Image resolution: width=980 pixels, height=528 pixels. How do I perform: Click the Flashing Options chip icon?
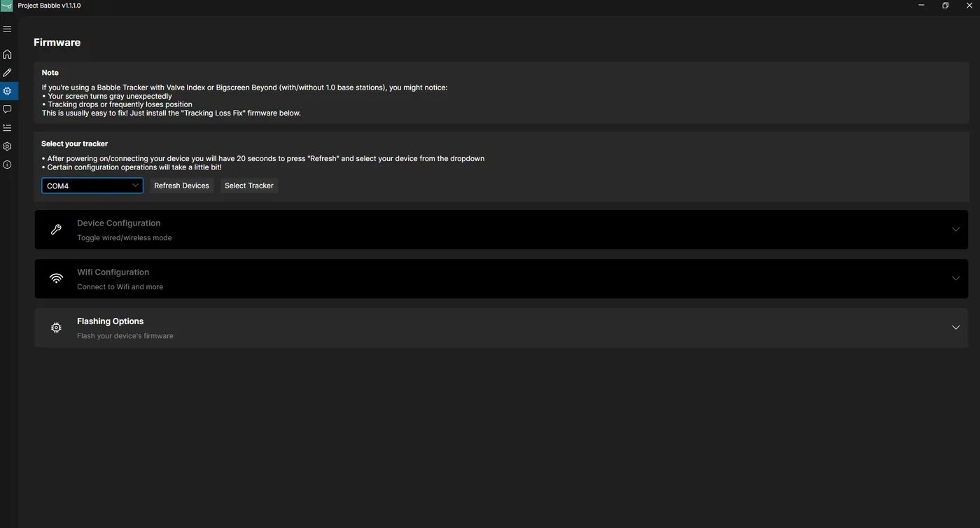[x=56, y=328]
